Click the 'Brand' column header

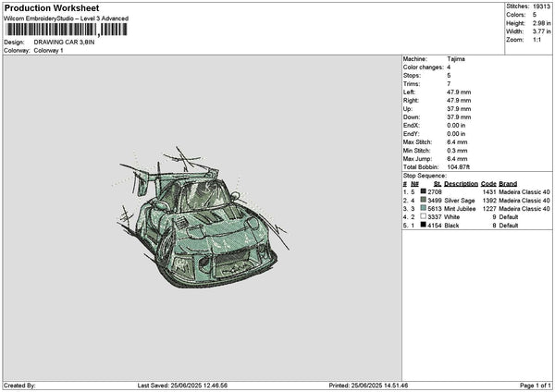coord(508,184)
